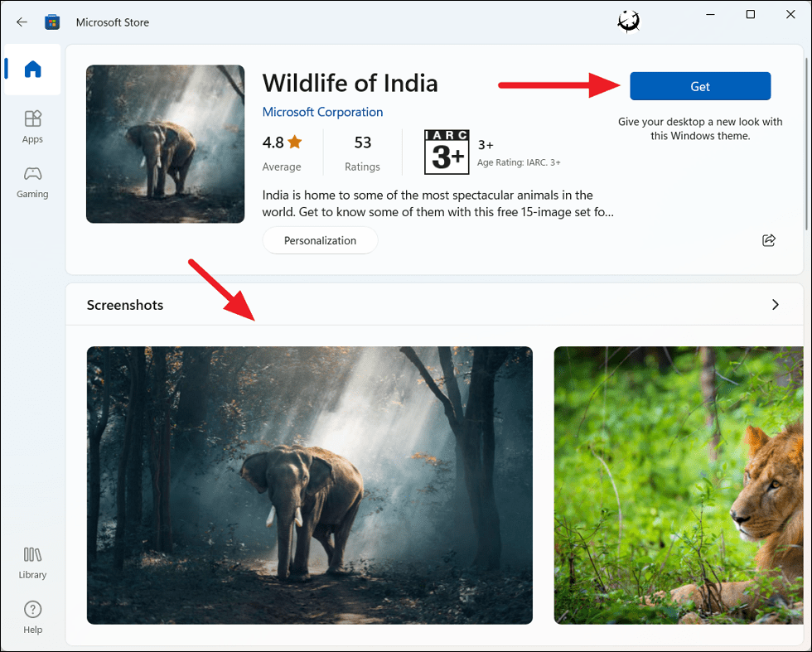
Task: Click the Wildlife of India app thumbnail
Action: [x=165, y=144]
